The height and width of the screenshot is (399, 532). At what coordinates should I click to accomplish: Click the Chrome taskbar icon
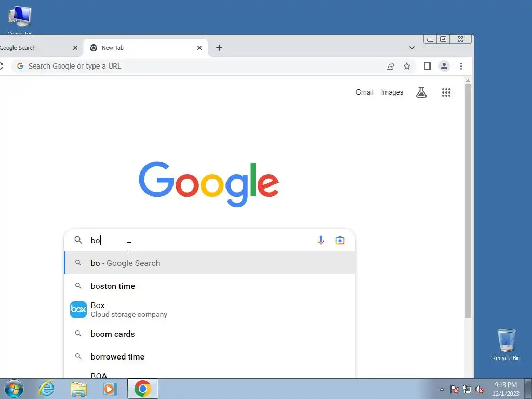[143, 389]
